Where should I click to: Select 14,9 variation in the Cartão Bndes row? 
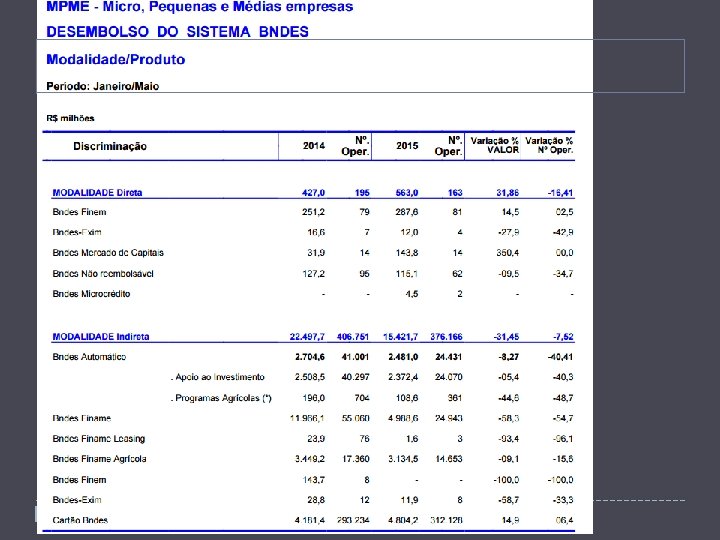click(x=511, y=520)
